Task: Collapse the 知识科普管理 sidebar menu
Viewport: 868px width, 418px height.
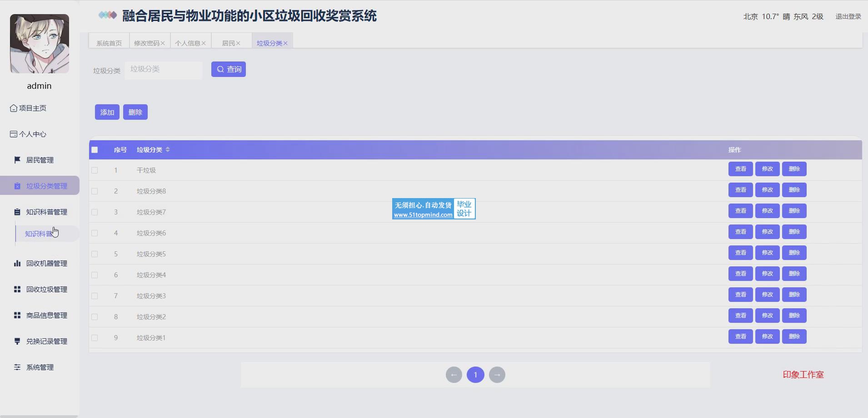Action: point(46,212)
